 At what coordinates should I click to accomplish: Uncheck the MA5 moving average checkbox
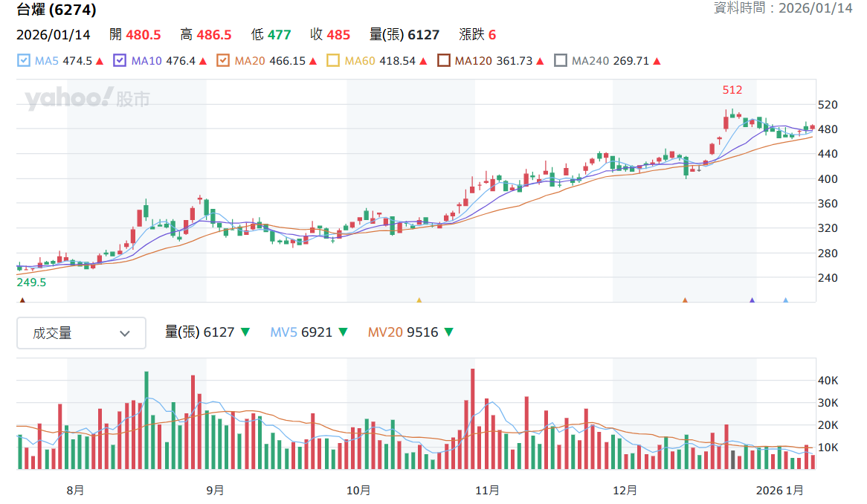[x=24, y=61]
